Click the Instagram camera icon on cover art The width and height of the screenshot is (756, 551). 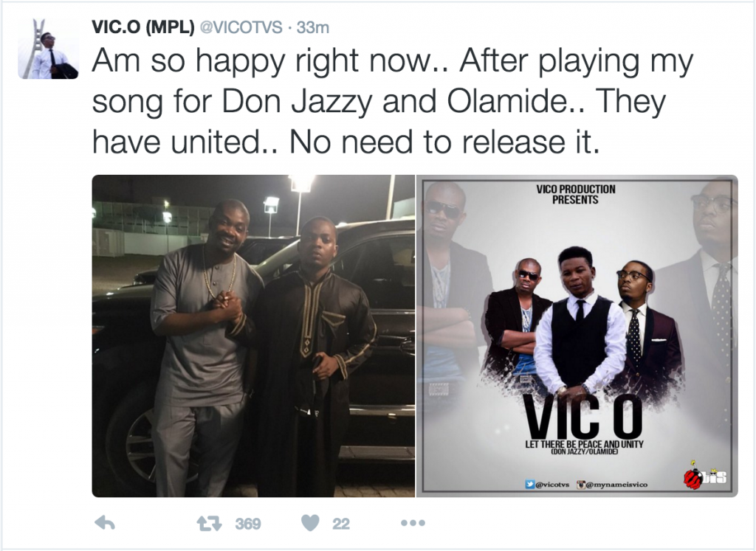(582, 485)
